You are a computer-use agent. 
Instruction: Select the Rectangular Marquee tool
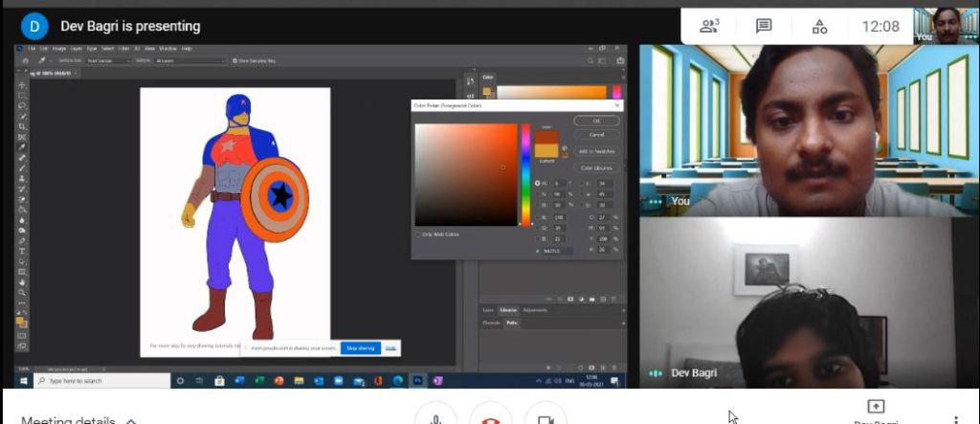coord(22,96)
